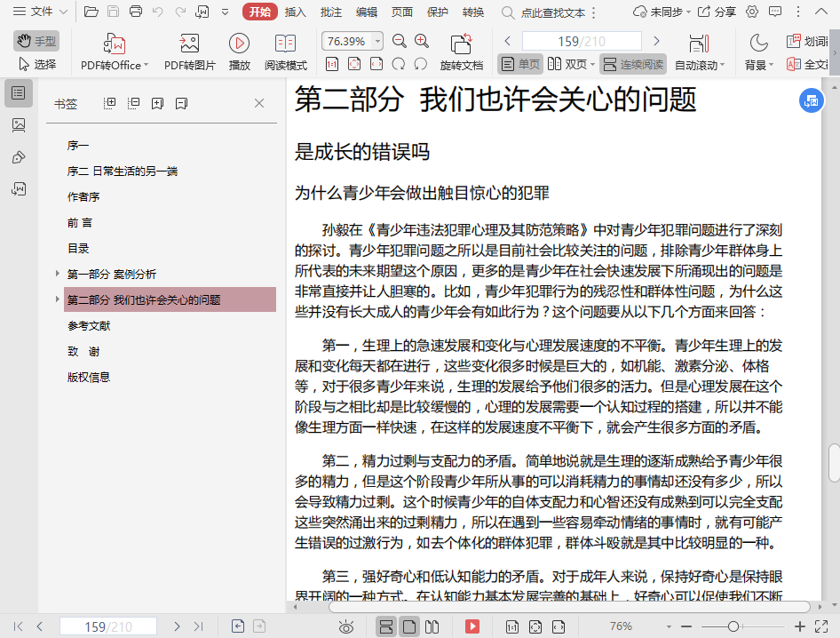Screen dimensions: 840x638
Task: Open the 插入 ribbon tab
Action: [296, 12]
